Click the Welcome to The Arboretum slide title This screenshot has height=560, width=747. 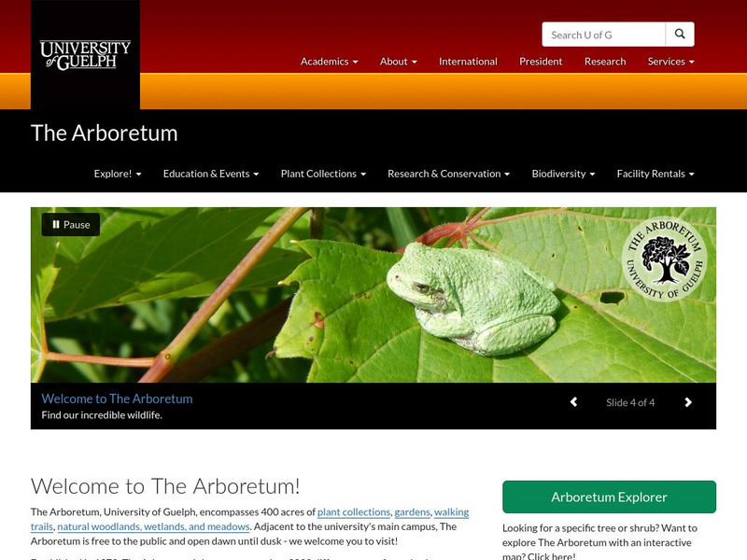(x=118, y=399)
